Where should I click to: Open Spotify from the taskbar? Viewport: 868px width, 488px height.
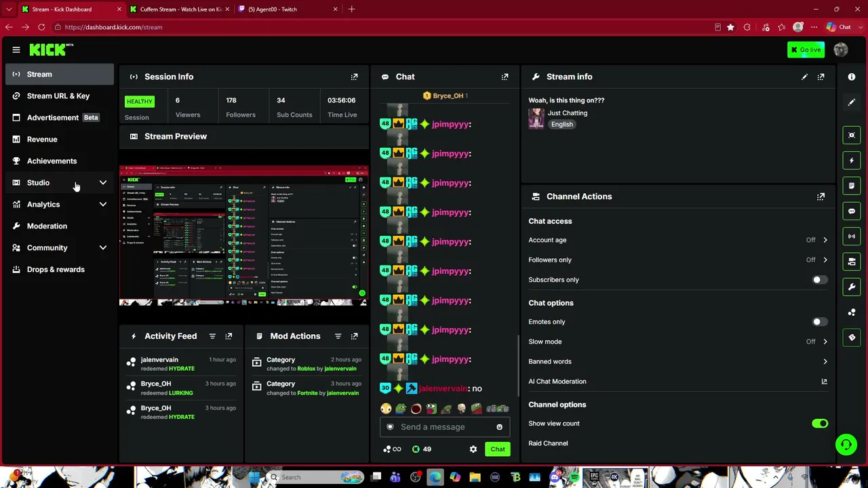pyautogui.click(x=574, y=477)
